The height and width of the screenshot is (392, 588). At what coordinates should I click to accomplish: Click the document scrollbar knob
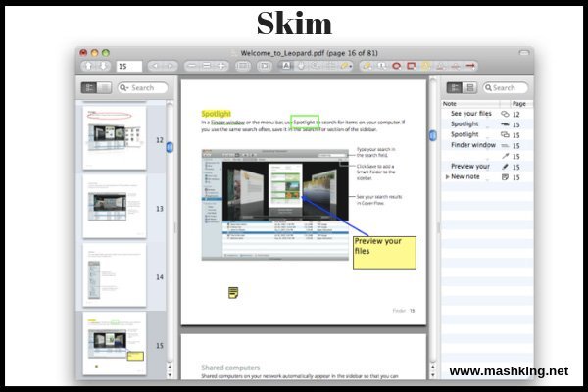pos(433,135)
